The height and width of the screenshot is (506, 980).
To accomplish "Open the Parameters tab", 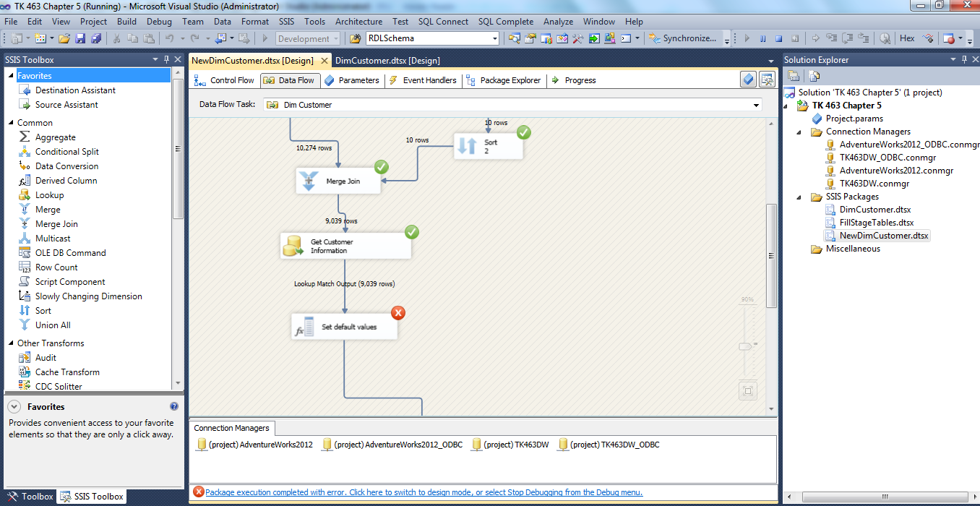I will [352, 80].
